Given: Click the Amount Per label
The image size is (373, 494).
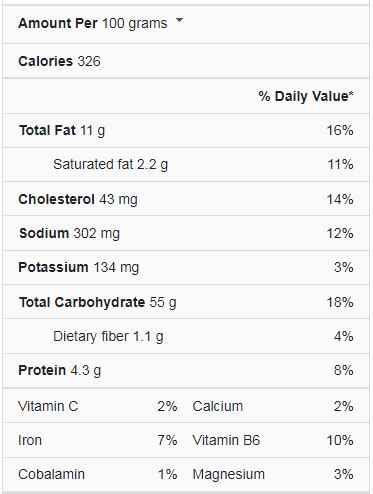Looking at the screenshot, I should click(x=58, y=23).
